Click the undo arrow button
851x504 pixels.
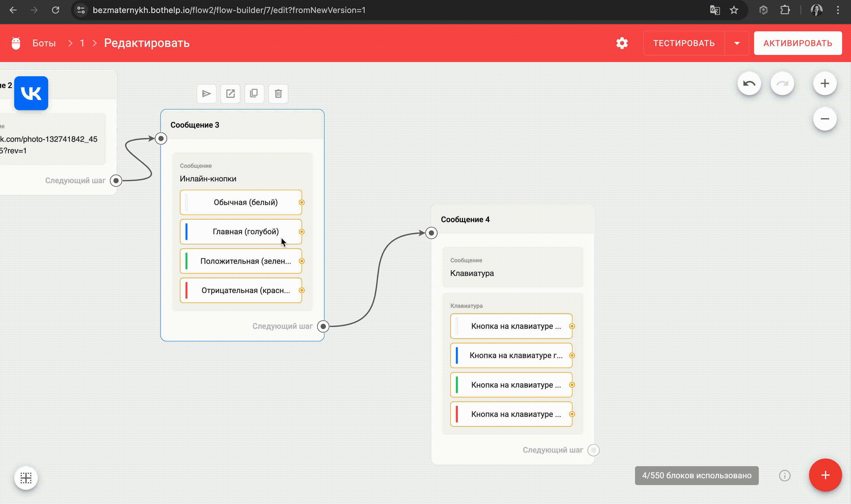749,84
